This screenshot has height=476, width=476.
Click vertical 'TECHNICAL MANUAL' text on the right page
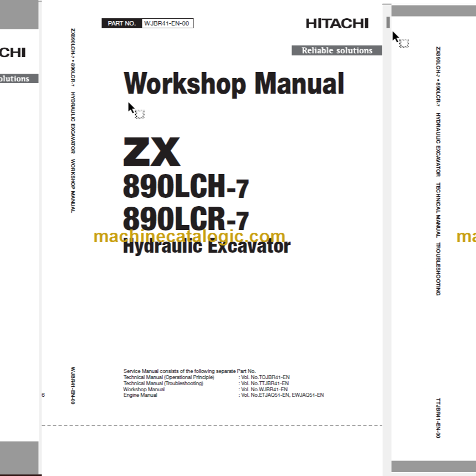[x=438, y=210]
